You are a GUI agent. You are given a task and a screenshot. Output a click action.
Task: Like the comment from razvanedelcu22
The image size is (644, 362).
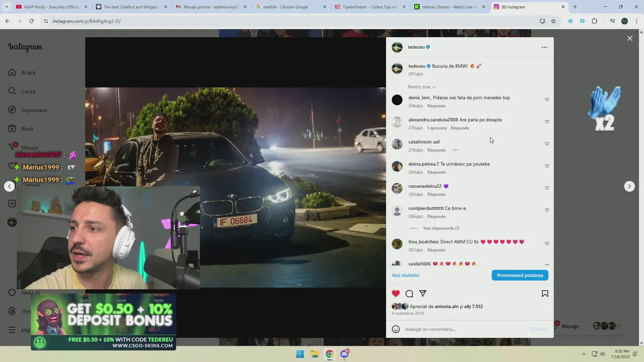click(x=547, y=188)
